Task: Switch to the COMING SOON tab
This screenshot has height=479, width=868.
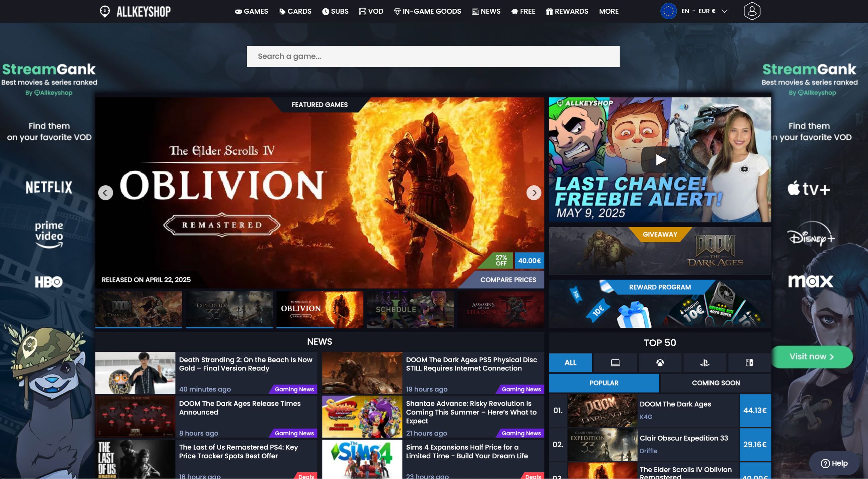Action: 716,383
